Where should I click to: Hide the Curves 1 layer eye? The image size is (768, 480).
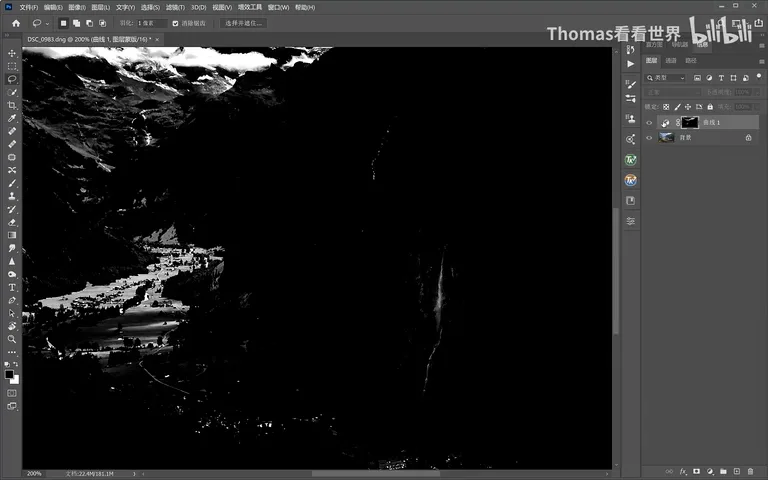pos(649,122)
